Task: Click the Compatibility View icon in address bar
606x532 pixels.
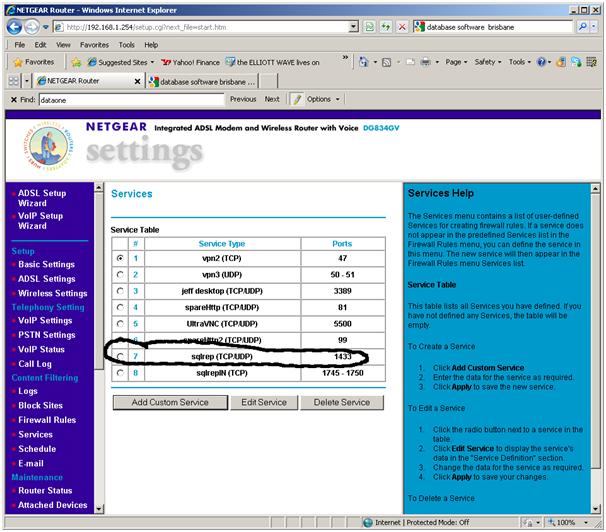Action: click(369, 27)
